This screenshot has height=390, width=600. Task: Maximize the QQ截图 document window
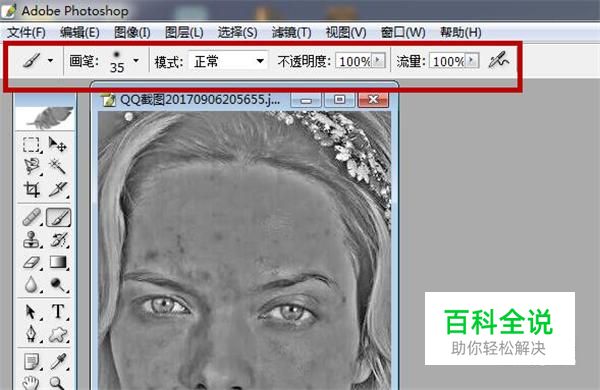pos(339,100)
